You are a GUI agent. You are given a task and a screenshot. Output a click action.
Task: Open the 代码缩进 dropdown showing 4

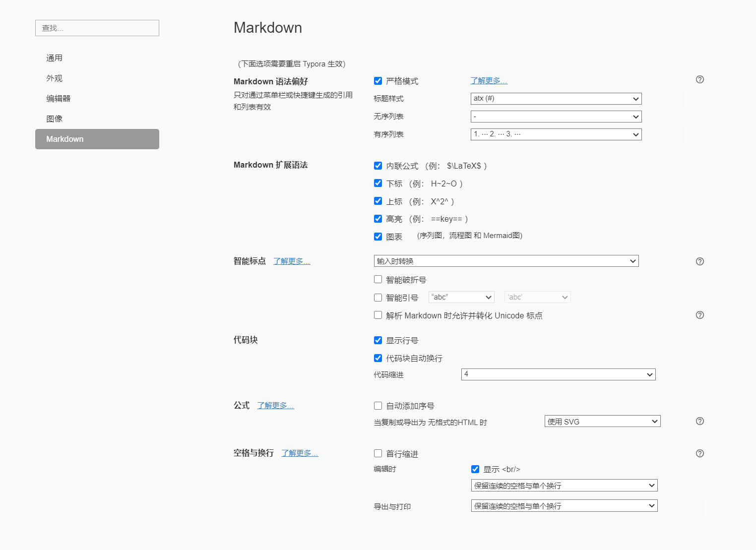[559, 374]
